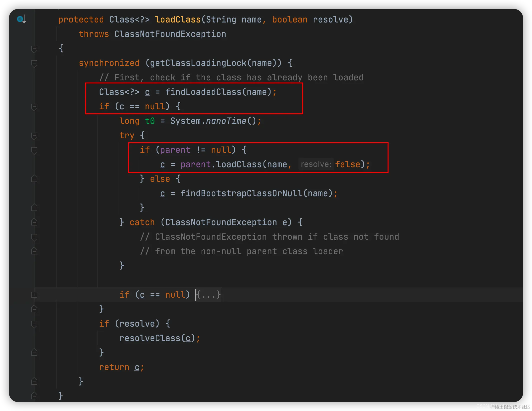Click the loadClass method name in signature
Image resolution: width=532 pixels, height=411 pixels.
(178, 19)
